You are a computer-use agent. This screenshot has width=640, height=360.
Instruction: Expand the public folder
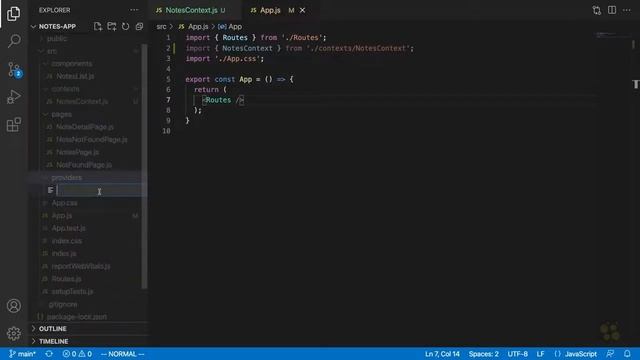point(56,38)
